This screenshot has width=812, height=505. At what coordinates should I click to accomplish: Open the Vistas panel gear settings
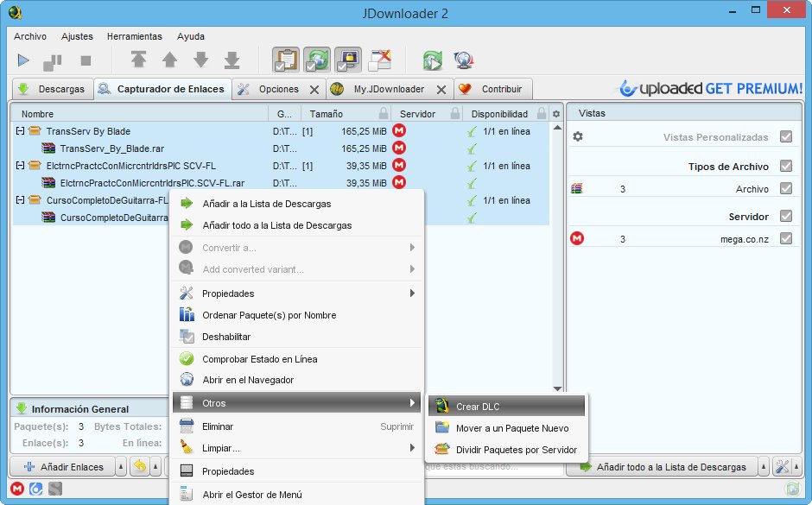coord(578,136)
